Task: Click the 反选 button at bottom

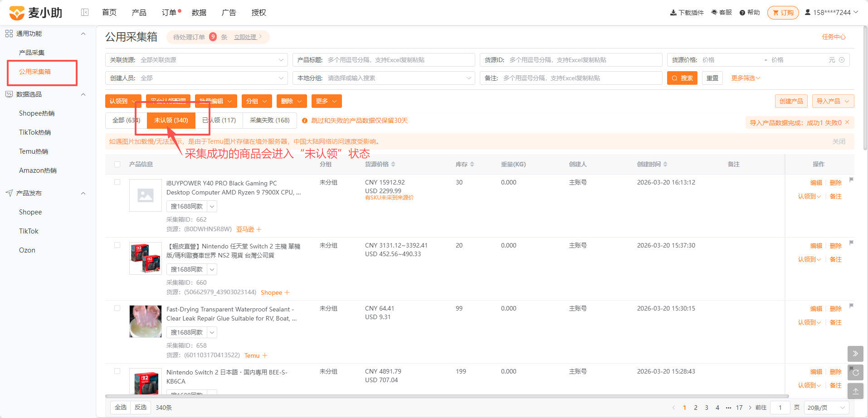Action: click(x=141, y=408)
